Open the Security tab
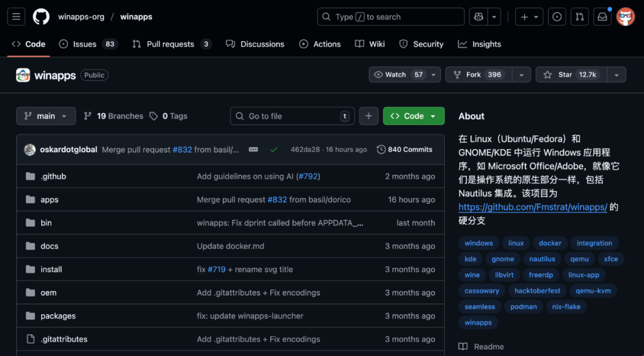Screen dimensions: 644x356 tap(422, 44)
